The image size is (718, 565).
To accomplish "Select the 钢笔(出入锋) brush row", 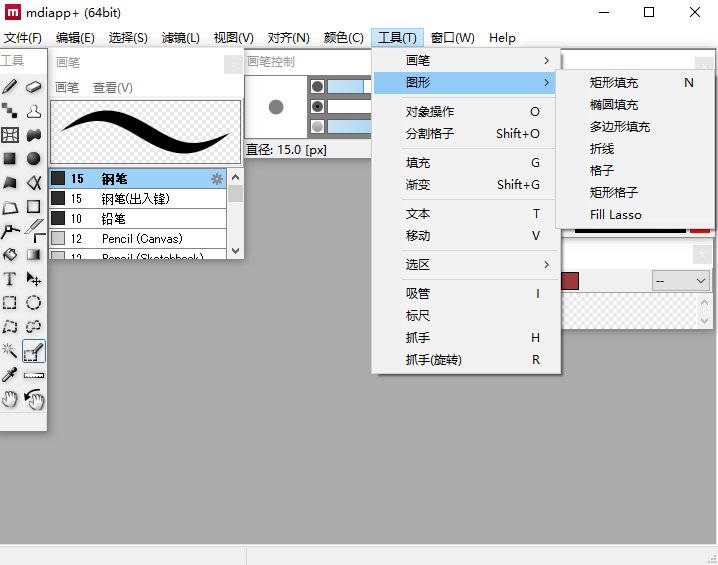I will point(138,199).
